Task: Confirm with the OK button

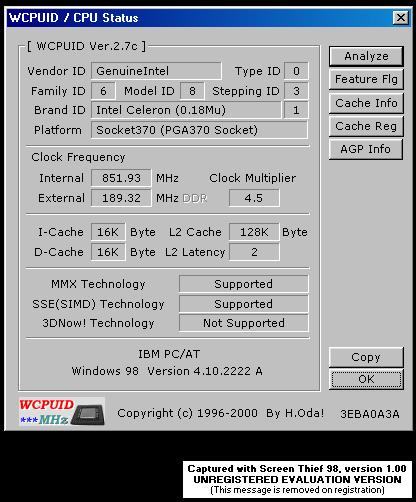Action: 366,379
